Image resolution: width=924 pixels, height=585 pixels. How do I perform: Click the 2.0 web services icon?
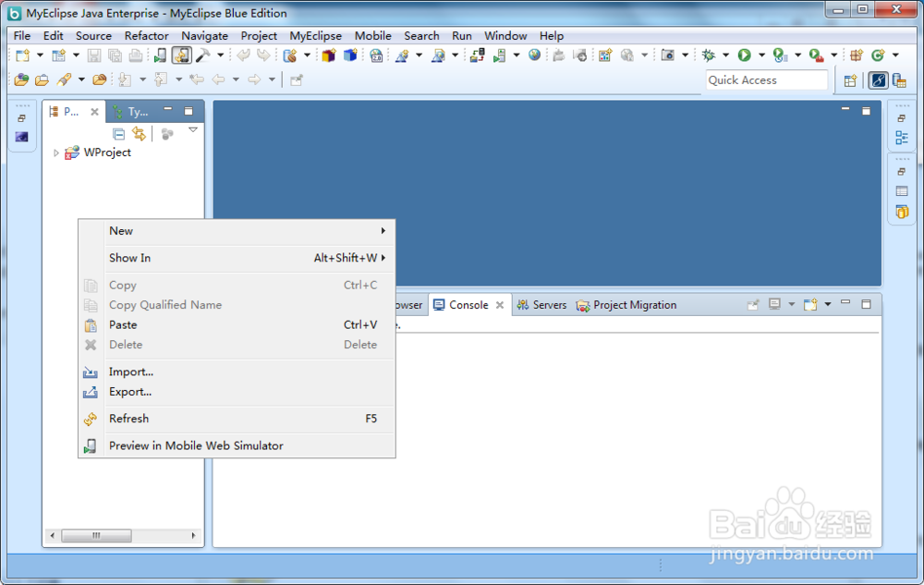(376, 55)
